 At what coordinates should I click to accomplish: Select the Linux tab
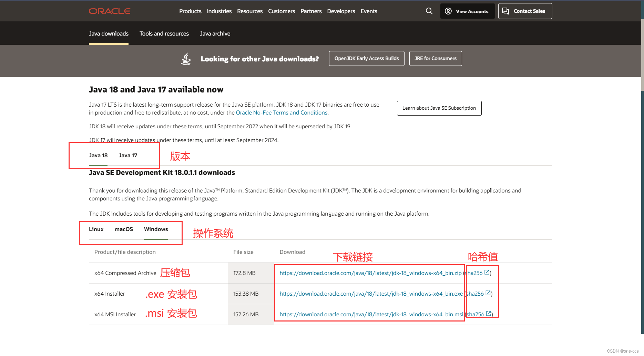(x=96, y=229)
